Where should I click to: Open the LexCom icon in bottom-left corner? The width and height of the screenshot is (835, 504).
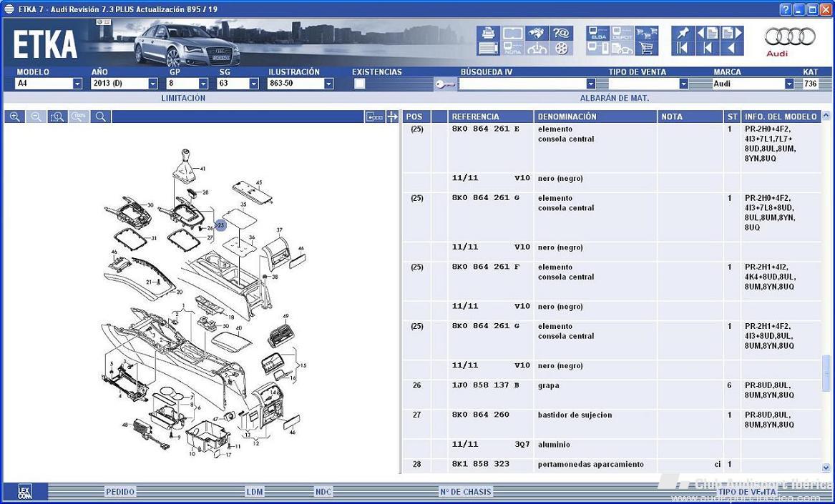pos(24,491)
